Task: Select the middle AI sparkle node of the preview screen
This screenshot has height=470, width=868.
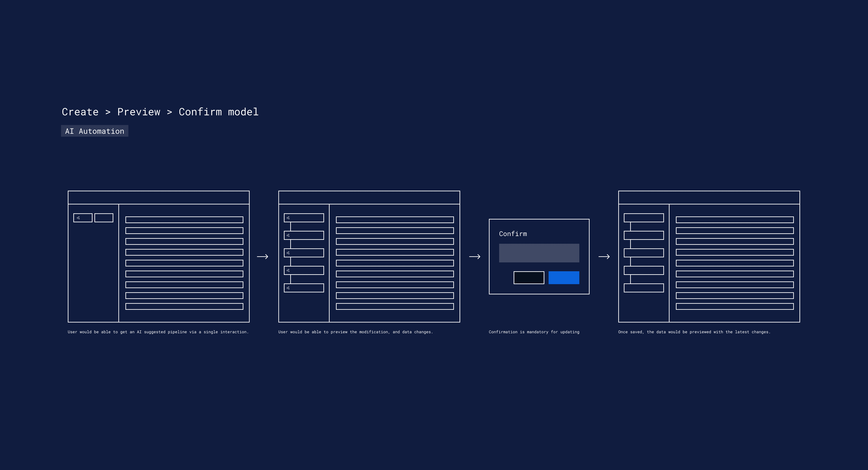Action: click(x=288, y=253)
